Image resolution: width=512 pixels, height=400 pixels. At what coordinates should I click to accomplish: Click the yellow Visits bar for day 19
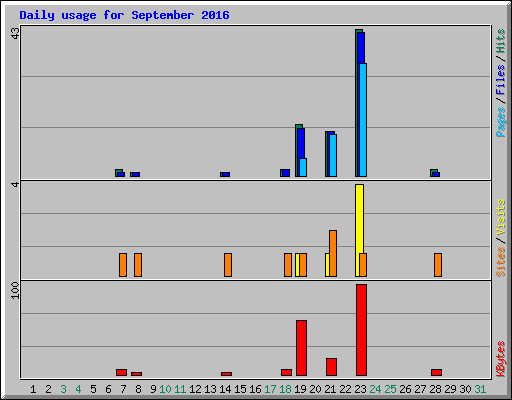click(x=297, y=265)
